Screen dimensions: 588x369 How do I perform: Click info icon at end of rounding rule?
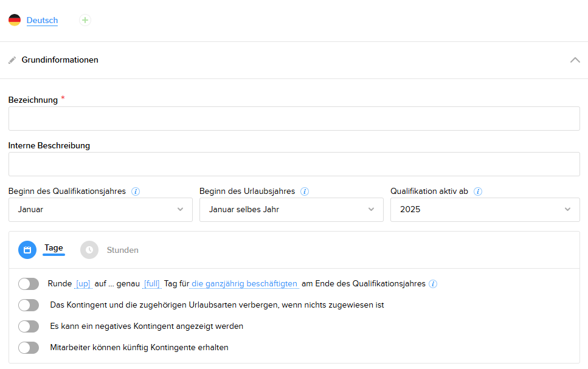click(x=432, y=284)
